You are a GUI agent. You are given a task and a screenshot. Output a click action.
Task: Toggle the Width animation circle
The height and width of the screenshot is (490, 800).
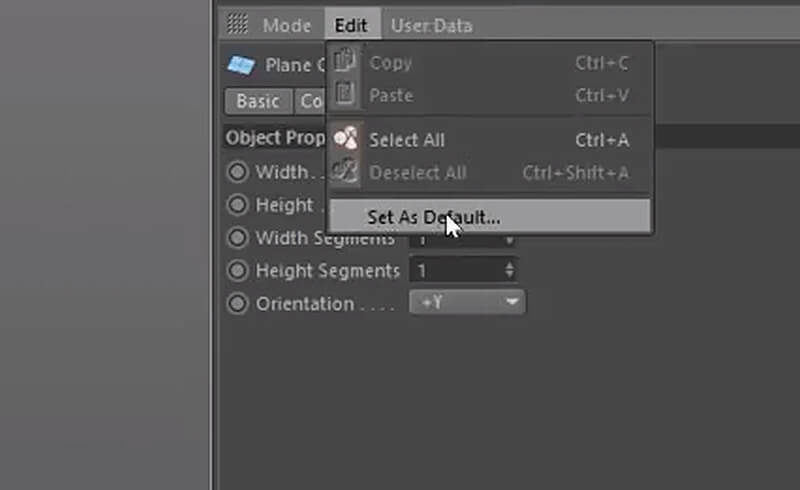[x=237, y=172]
